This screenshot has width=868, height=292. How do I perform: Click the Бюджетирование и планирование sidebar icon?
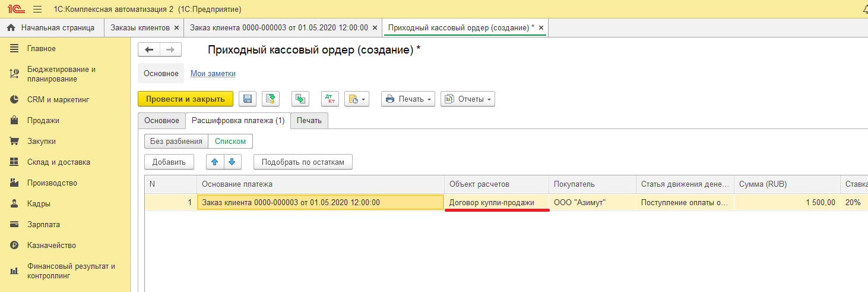coord(14,74)
